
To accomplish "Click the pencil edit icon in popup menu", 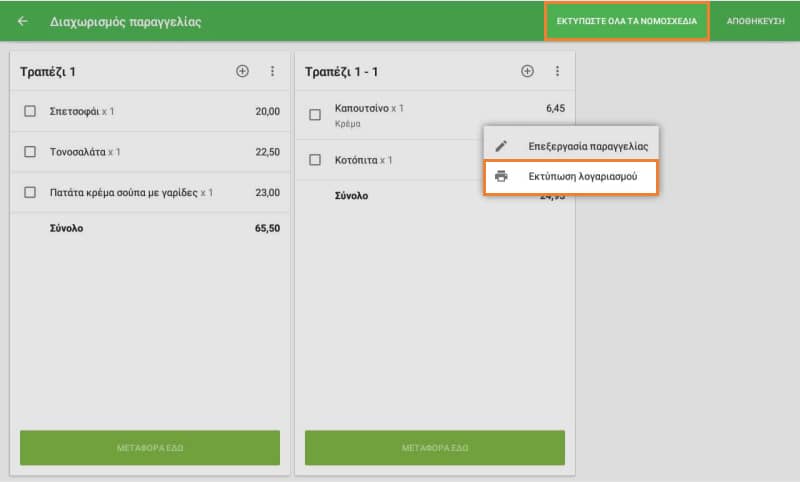I will 502,146.
